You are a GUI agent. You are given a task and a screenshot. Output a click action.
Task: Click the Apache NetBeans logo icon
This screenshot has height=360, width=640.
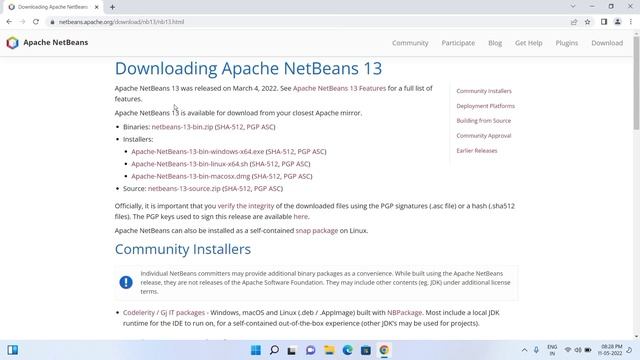pyautogui.click(x=13, y=42)
